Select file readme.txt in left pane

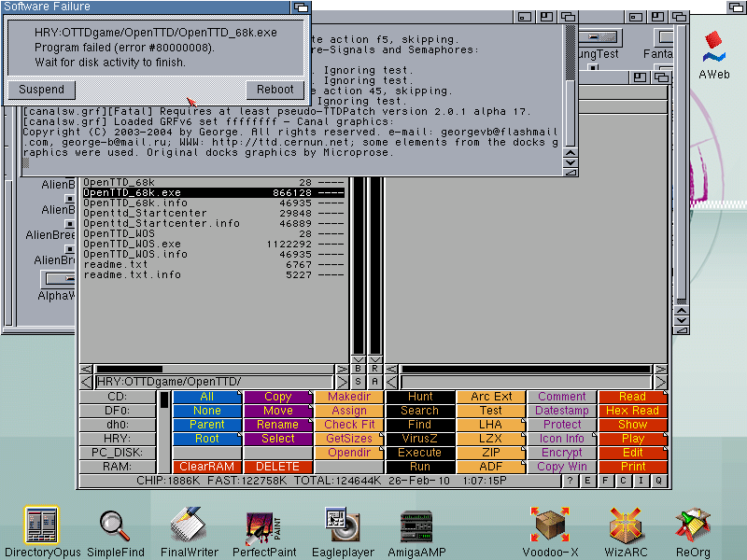point(214,264)
